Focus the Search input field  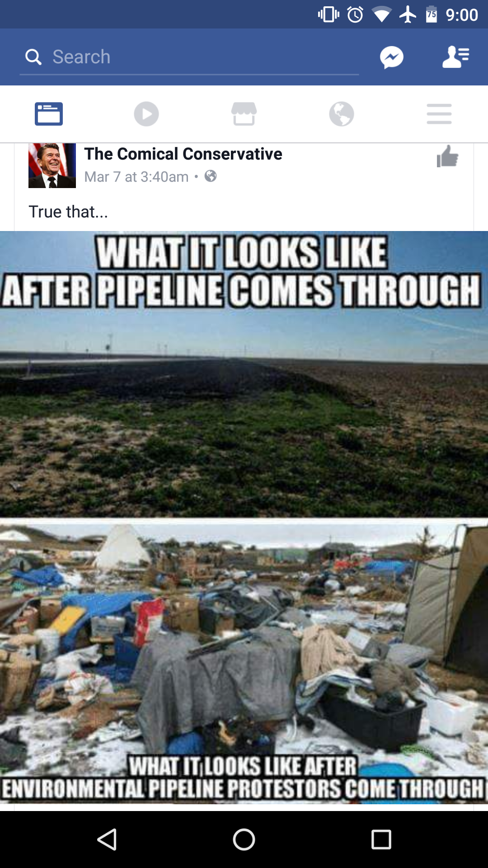tap(189, 57)
